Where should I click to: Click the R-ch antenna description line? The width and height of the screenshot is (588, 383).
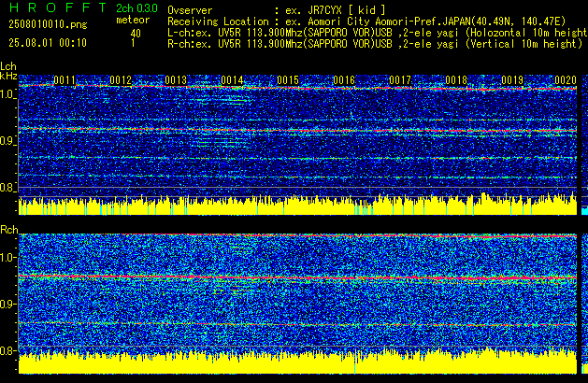tap(375, 44)
